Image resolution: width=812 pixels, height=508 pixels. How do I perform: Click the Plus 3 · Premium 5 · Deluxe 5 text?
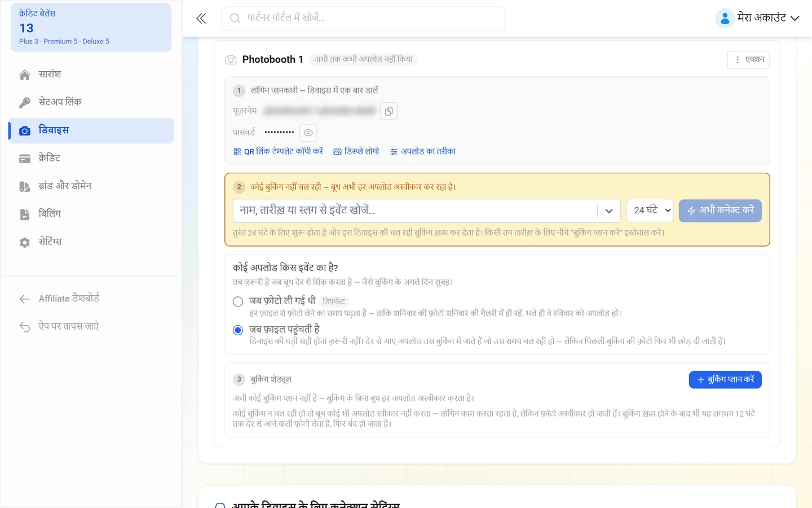pos(64,42)
